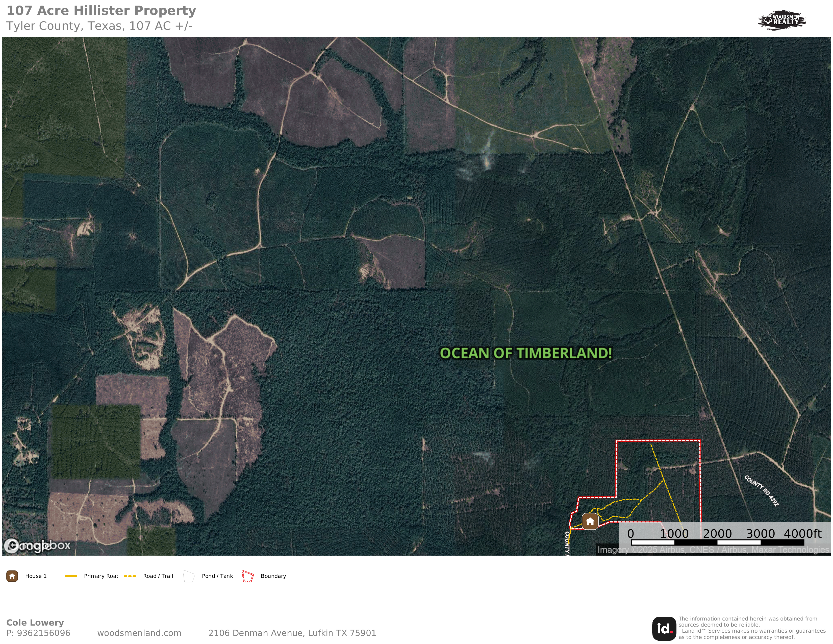
Task: Click the Mapbox logo on the map
Action: tap(37, 546)
